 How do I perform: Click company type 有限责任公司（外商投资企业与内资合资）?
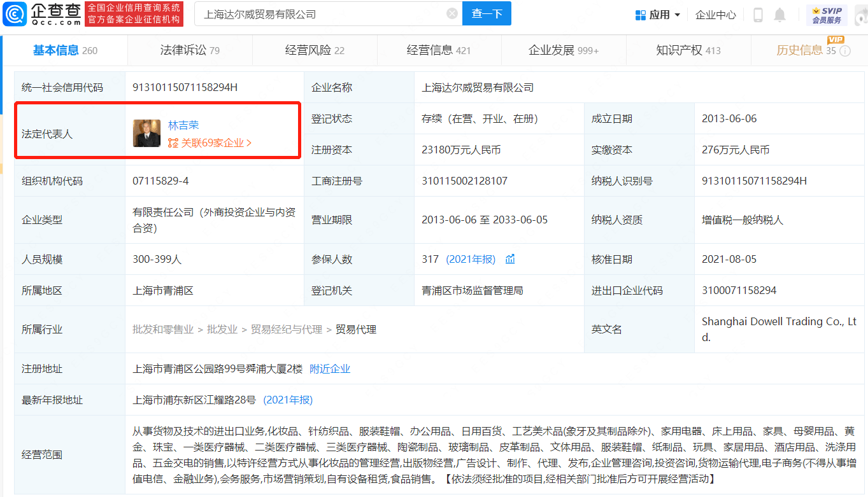(x=214, y=220)
